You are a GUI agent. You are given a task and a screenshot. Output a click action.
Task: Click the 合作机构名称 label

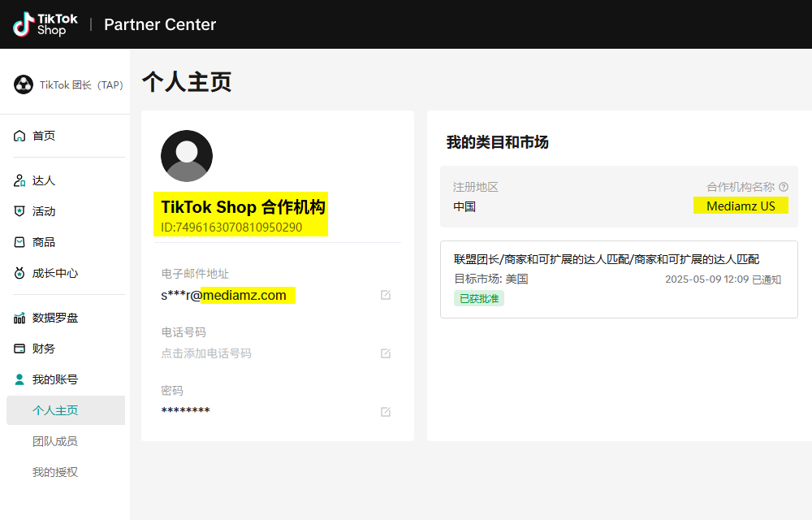(x=741, y=187)
